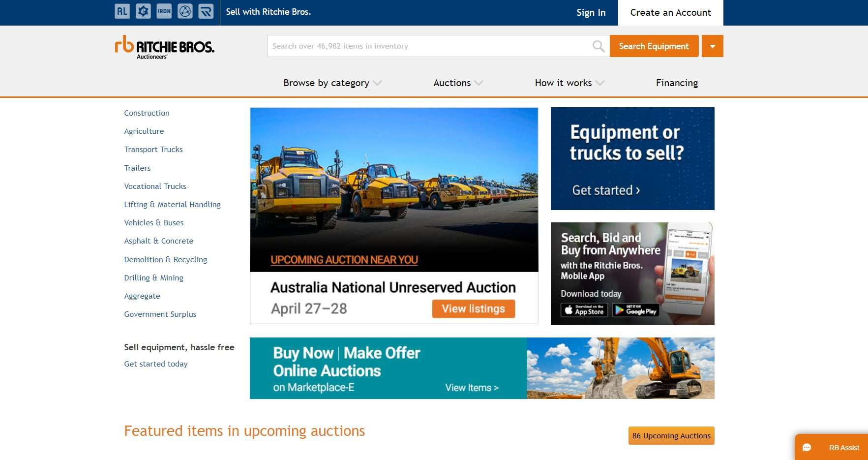The image size is (868, 460).
Task: Open the RL brand icon
Action: 122,11
